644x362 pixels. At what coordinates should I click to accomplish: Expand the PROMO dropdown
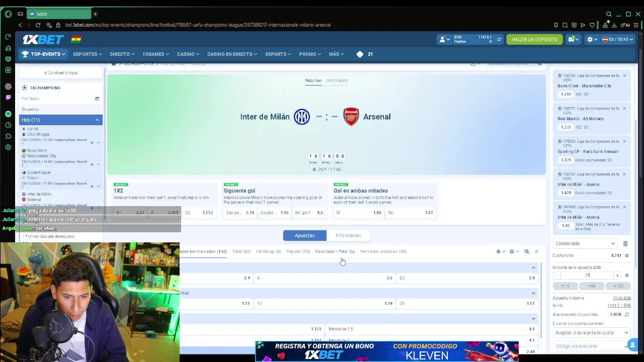(x=310, y=54)
